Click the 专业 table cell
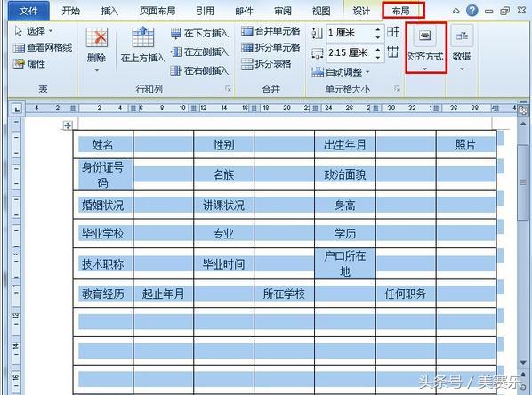This screenshot has width=532, height=395. (x=223, y=233)
